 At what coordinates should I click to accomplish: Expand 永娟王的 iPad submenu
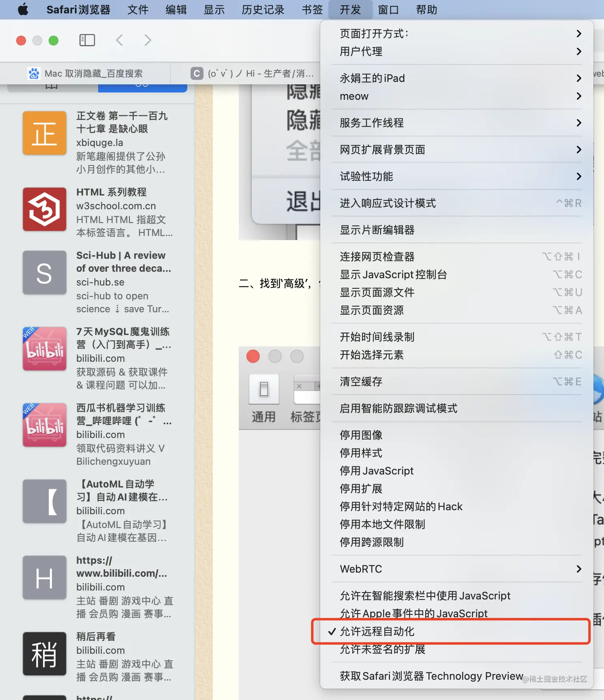[x=457, y=78]
